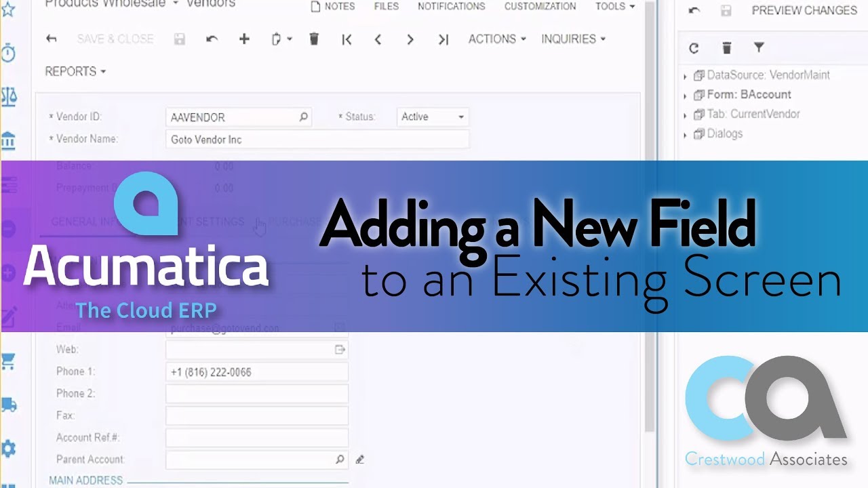
Task: Open the FILES menu item
Action: pos(387,6)
